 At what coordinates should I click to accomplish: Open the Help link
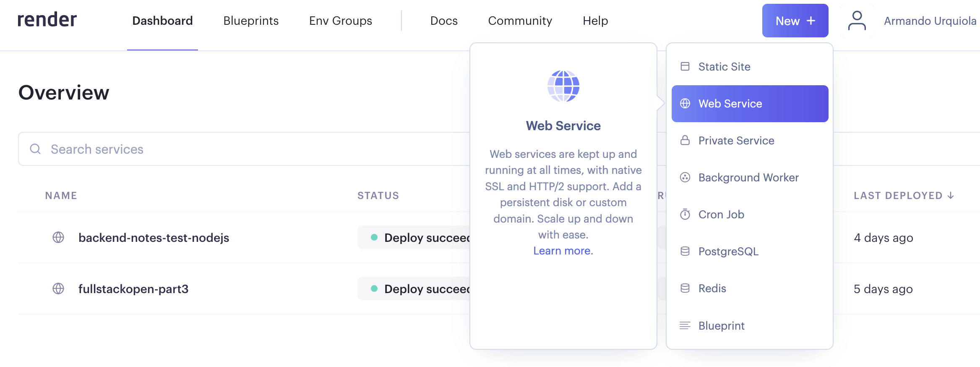tap(595, 21)
